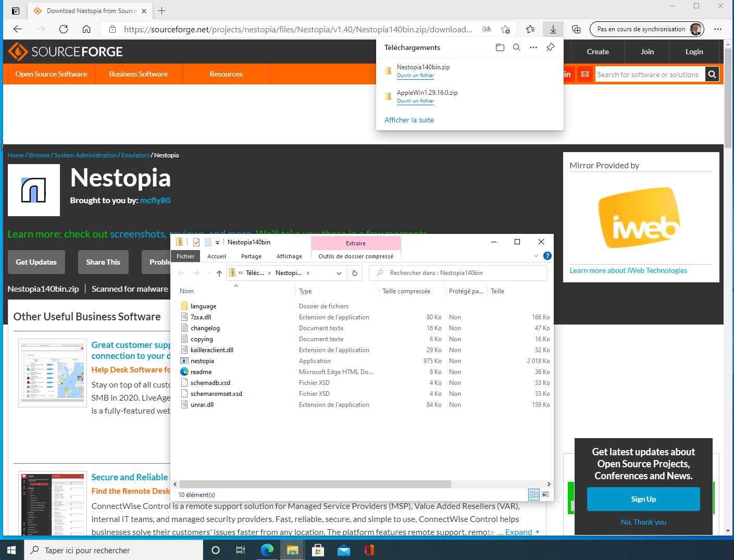This screenshot has width=734, height=560.
Task: Open recent locations dropdown in Explorer
Action: (208, 273)
